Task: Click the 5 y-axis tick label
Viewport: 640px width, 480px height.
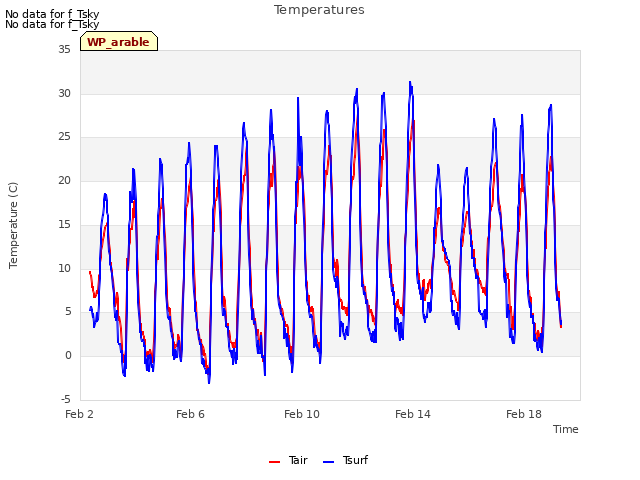Action: pyautogui.click(x=68, y=312)
